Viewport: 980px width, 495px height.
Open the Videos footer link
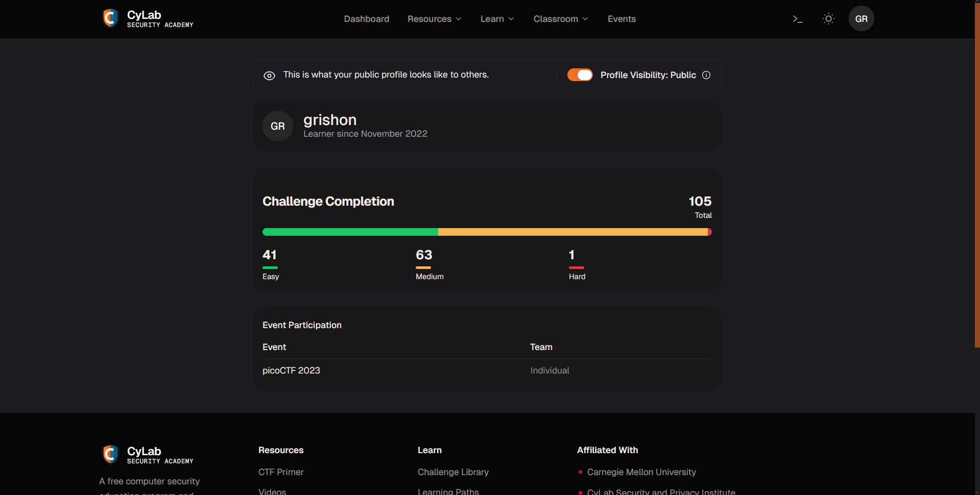click(272, 491)
